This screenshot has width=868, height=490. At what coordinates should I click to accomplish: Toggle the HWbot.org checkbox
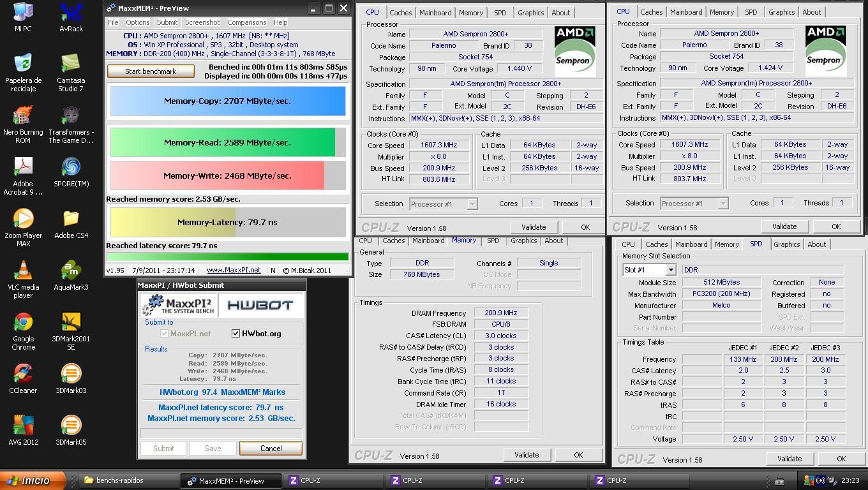point(236,333)
